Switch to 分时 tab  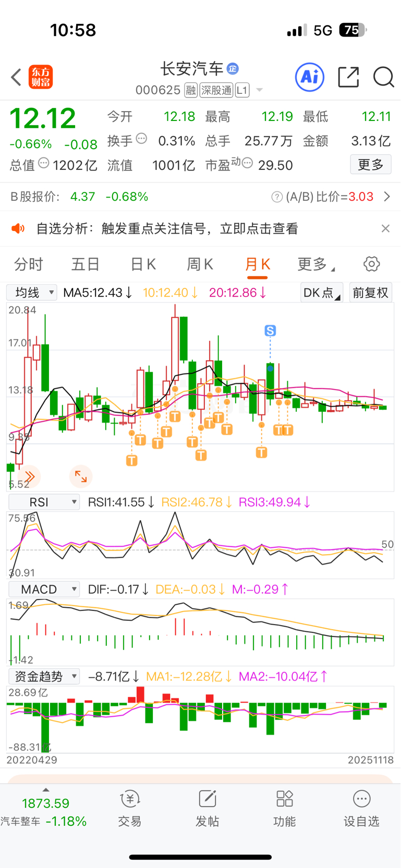29,264
